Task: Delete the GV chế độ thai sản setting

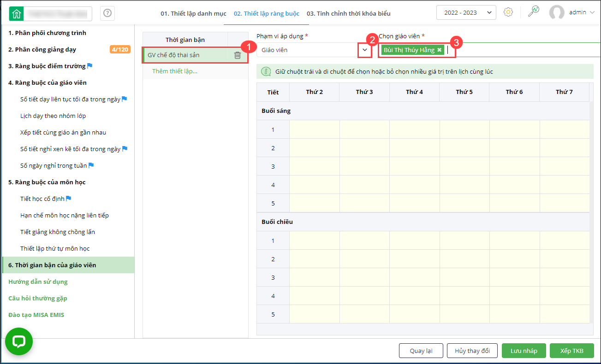Action: 238,55
